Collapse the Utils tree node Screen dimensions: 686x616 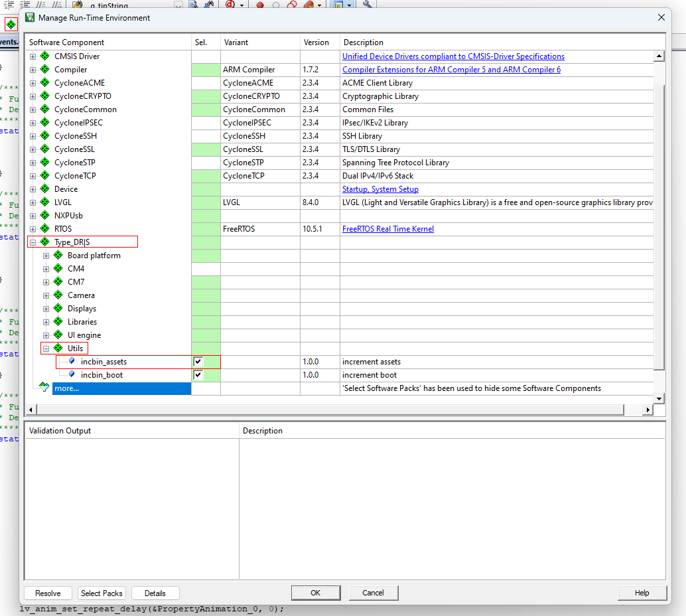coord(46,348)
